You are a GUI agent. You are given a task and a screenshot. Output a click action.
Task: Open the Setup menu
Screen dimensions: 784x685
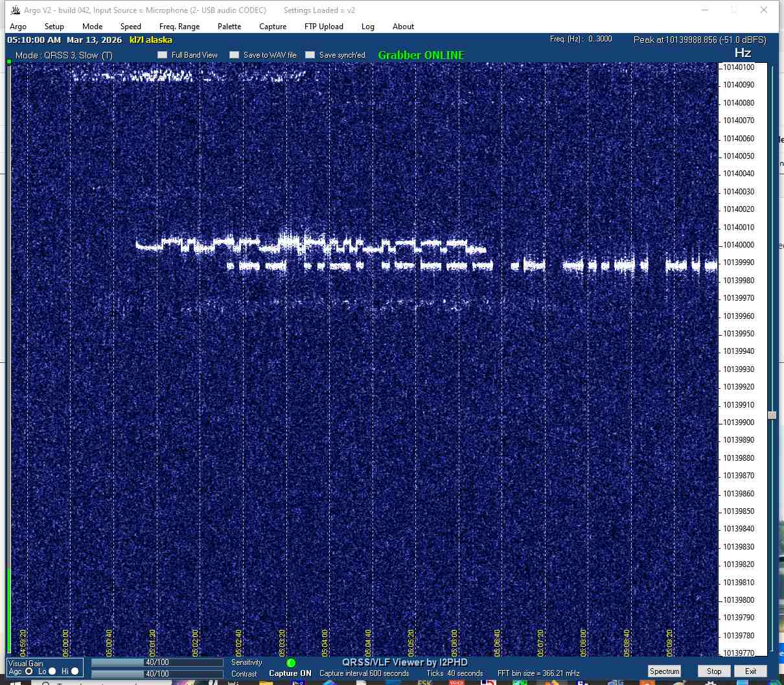pyautogui.click(x=54, y=27)
